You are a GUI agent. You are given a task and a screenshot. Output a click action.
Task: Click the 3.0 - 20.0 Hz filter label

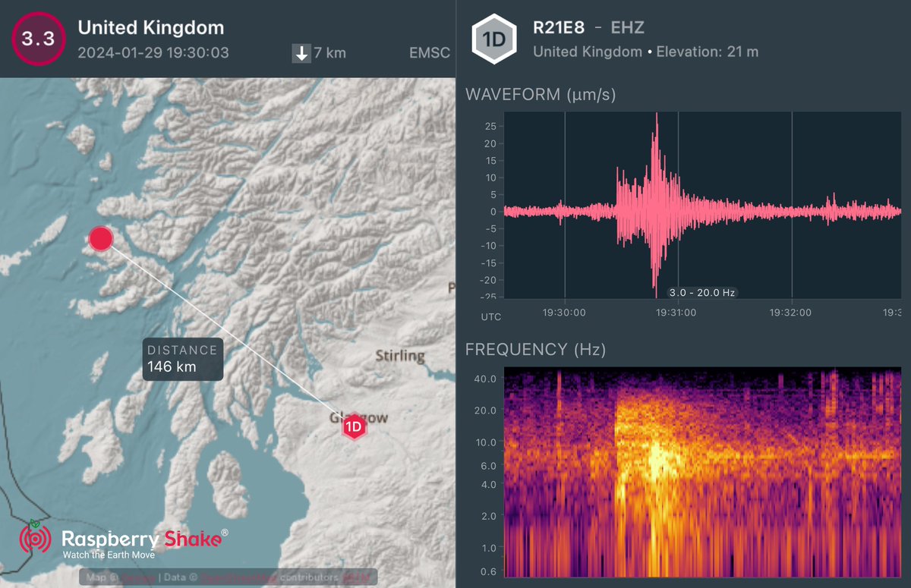coord(703,292)
